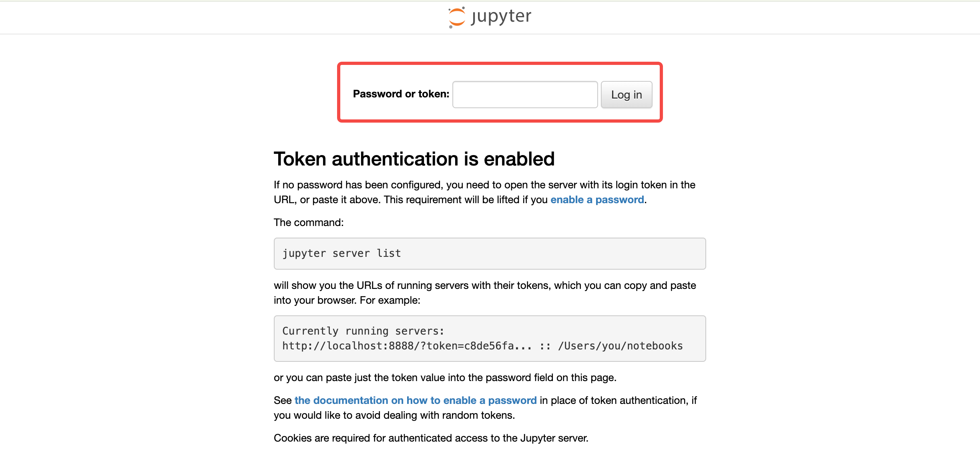980x460 pixels.
Task: Click the "will show you the URLs" sentence
Action: 484,285
